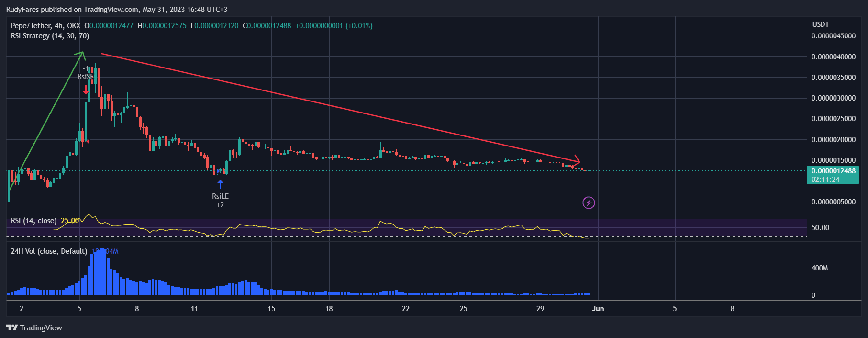Click the small blue triangle above RsiLE

[219, 171]
